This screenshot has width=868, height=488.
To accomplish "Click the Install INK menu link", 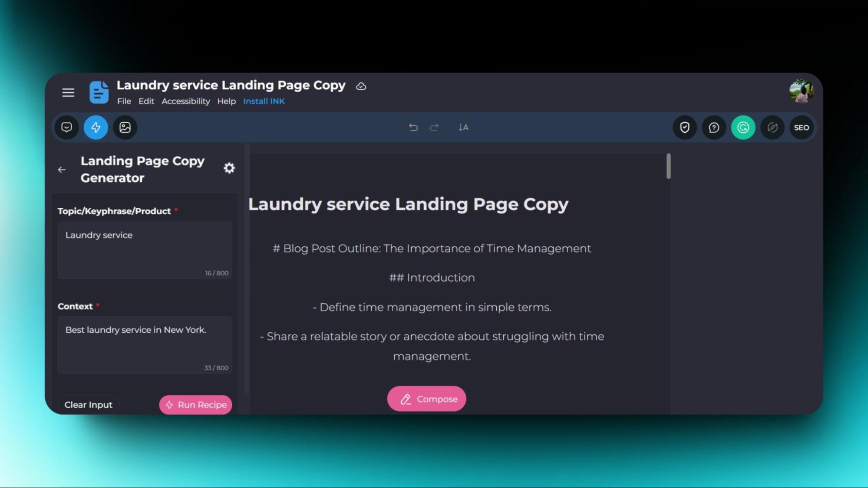I will pos(264,101).
